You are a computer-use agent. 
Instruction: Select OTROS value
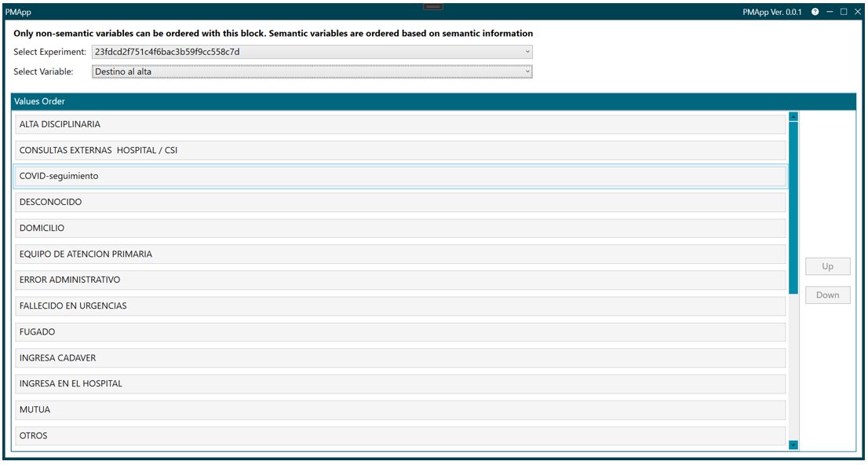coord(400,436)
